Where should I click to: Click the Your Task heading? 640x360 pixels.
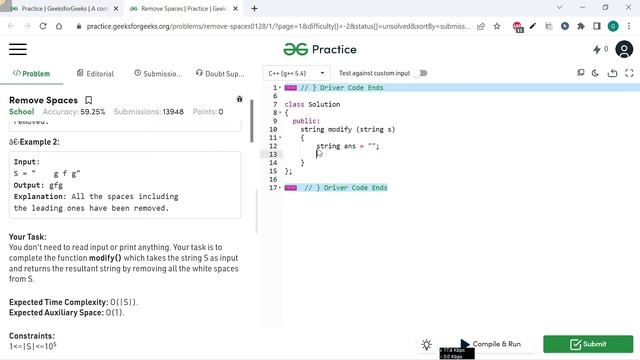tap(28, 237)
